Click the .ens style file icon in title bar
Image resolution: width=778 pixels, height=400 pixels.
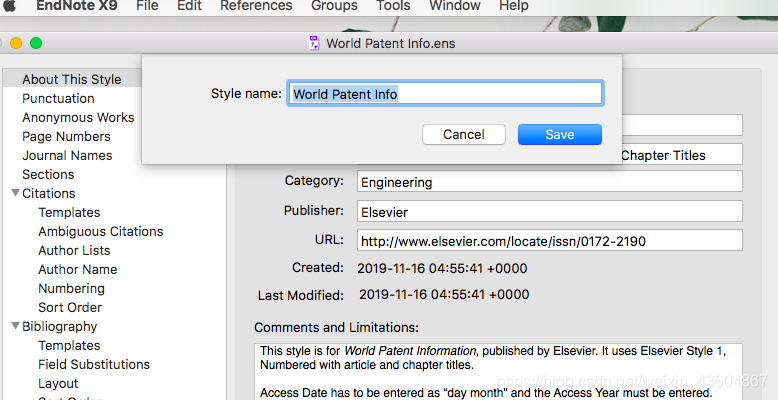click(x=314, y=43)
